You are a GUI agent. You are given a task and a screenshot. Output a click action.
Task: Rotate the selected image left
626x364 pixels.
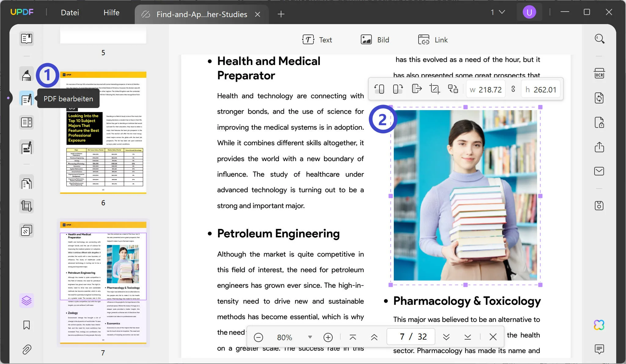pyautogui.click(x=379, y=89)
